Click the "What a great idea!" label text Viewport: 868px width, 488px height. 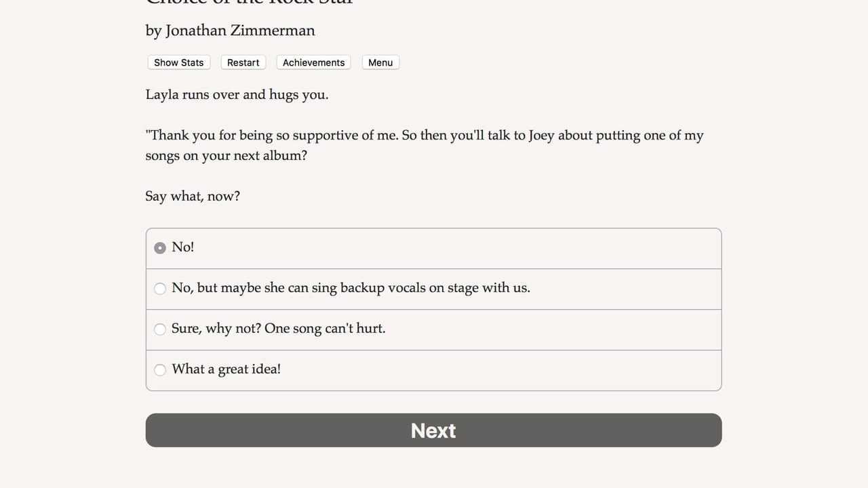click(x=226, y=369)
